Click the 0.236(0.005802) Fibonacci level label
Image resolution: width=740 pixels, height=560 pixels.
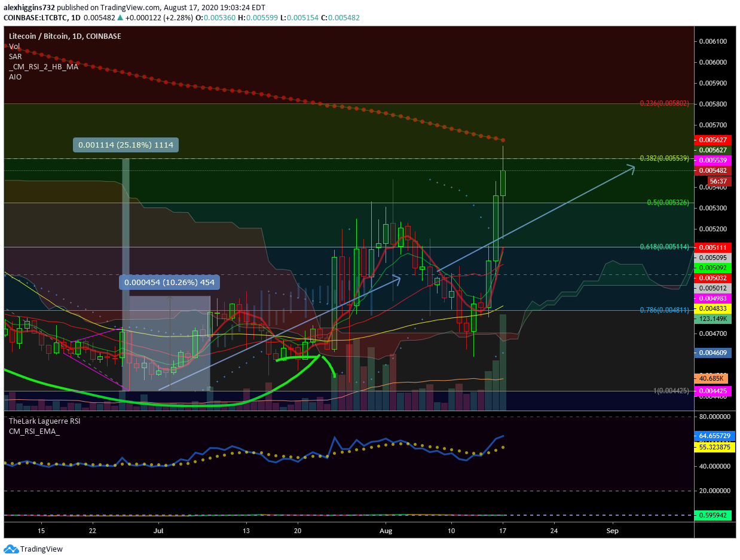pos(664,103)
